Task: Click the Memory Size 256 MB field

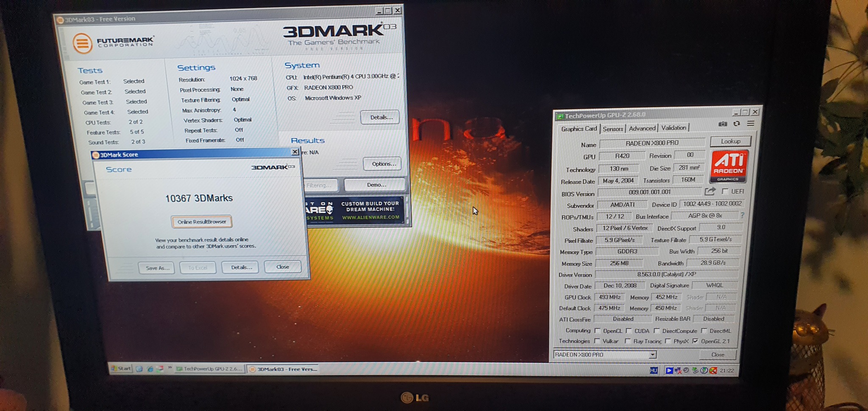Action: pyautogui.click(x=619, y=263)
